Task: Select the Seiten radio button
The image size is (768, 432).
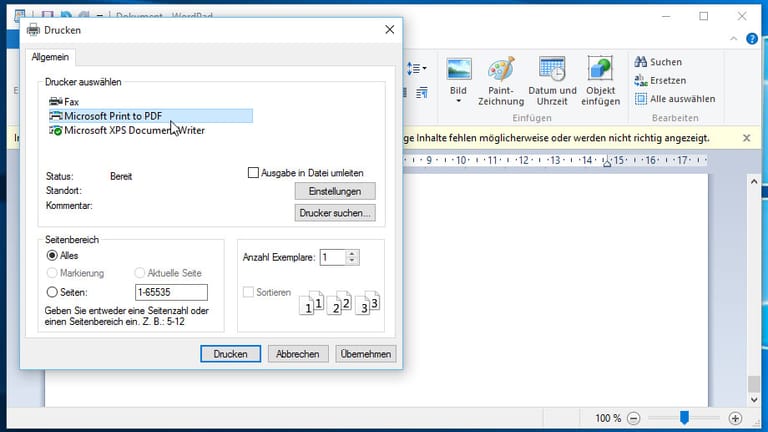Action: [x=52, y=292]
